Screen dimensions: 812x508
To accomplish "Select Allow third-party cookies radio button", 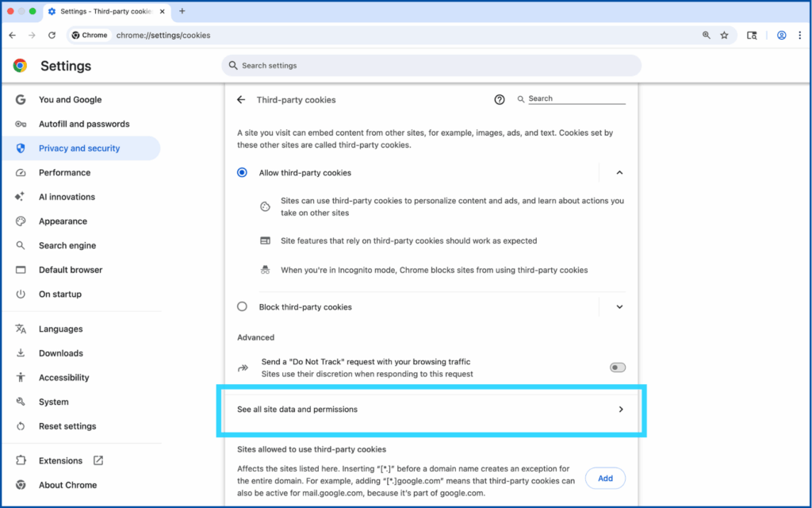I will point(243,173).
